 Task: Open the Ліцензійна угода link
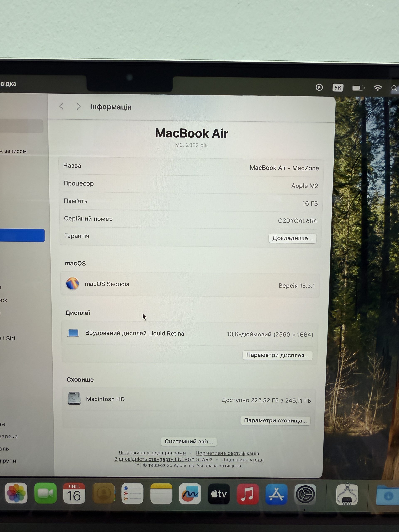pos(243,460)
